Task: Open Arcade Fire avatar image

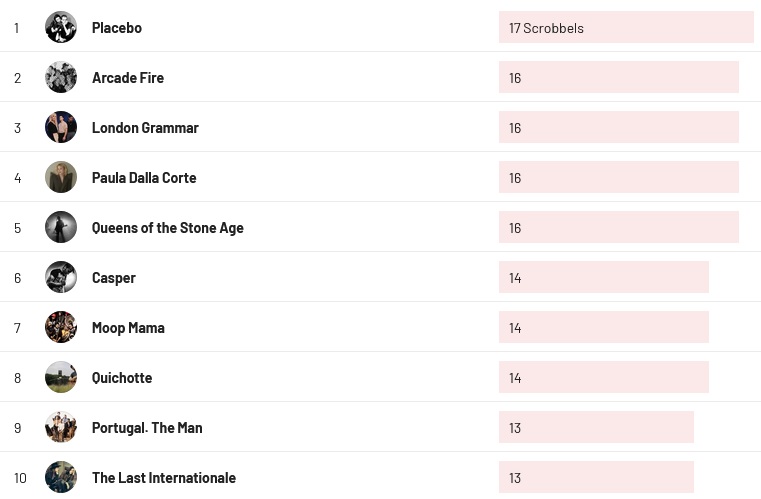Action: tap(61, 78)
